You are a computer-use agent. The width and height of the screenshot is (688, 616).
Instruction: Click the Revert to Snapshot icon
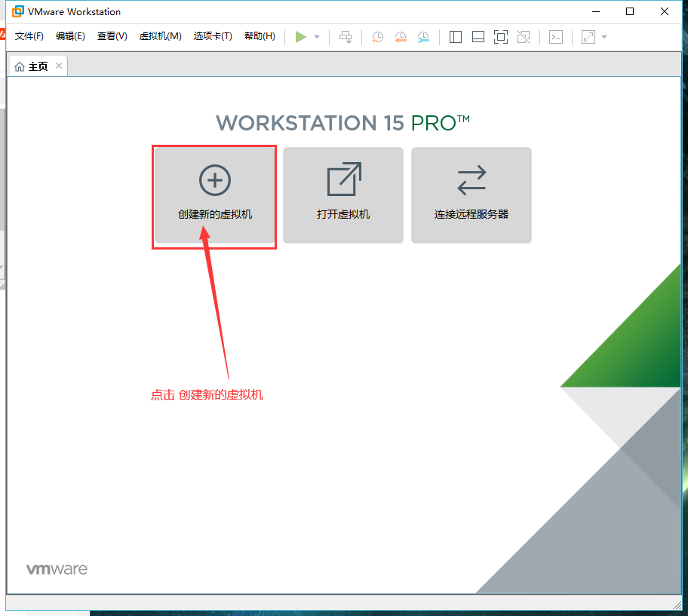[400, 37]
